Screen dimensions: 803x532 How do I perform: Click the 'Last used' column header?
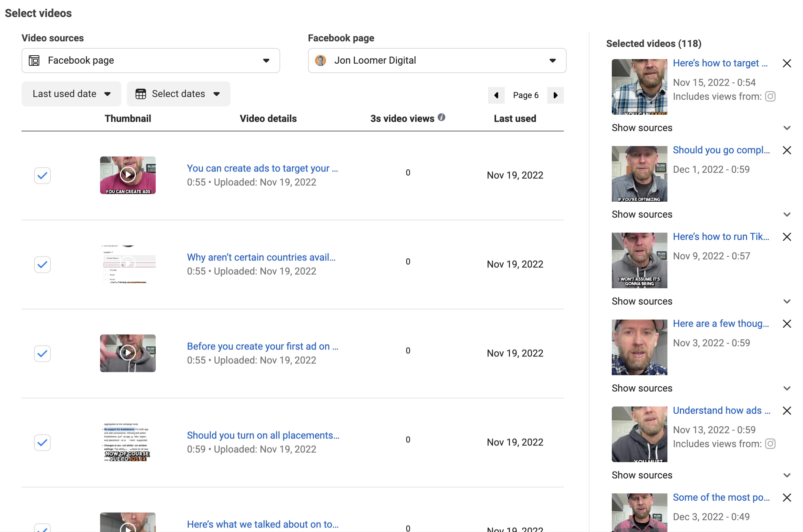515,119
